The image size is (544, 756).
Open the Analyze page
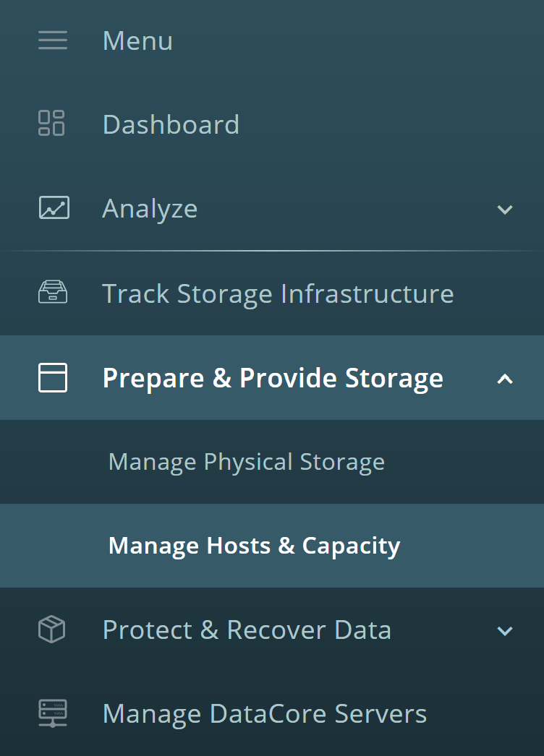point(150,208)
